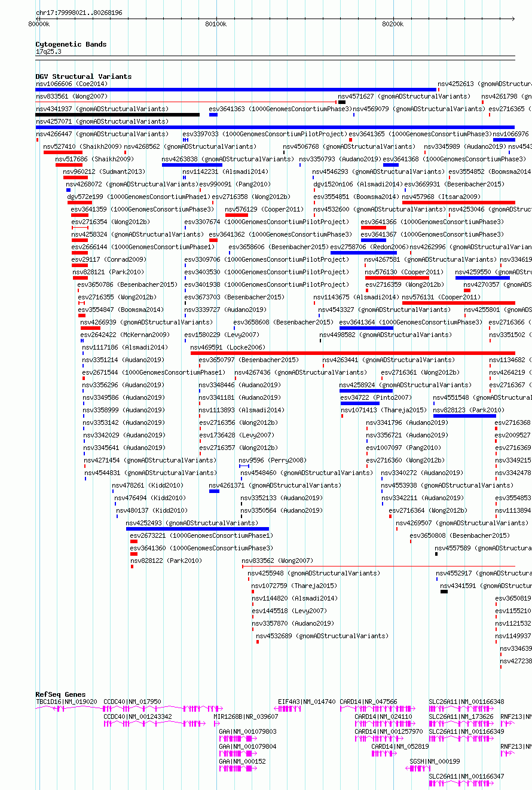Click variant esv3650808 (Besenbacher2015)
Screen dimensions: 532x790
point(460,535)
